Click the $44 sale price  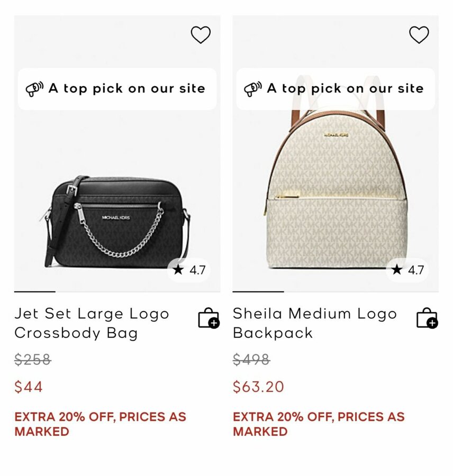pos(29,387)
